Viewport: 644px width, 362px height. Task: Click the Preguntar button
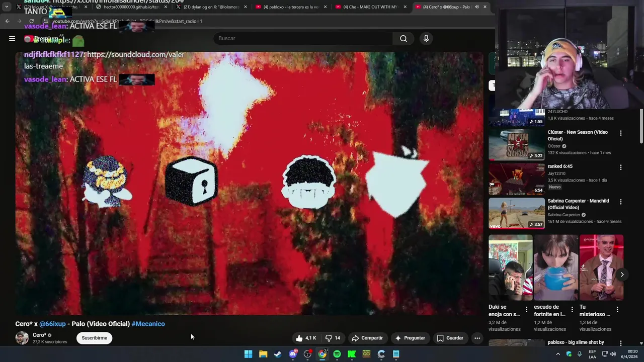coord(410,338)
